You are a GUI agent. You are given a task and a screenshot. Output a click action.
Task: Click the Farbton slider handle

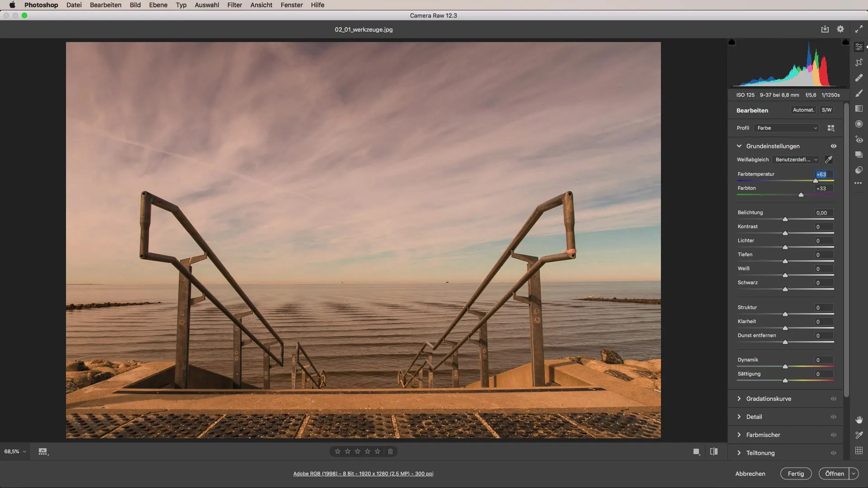(x=801, y=195)
